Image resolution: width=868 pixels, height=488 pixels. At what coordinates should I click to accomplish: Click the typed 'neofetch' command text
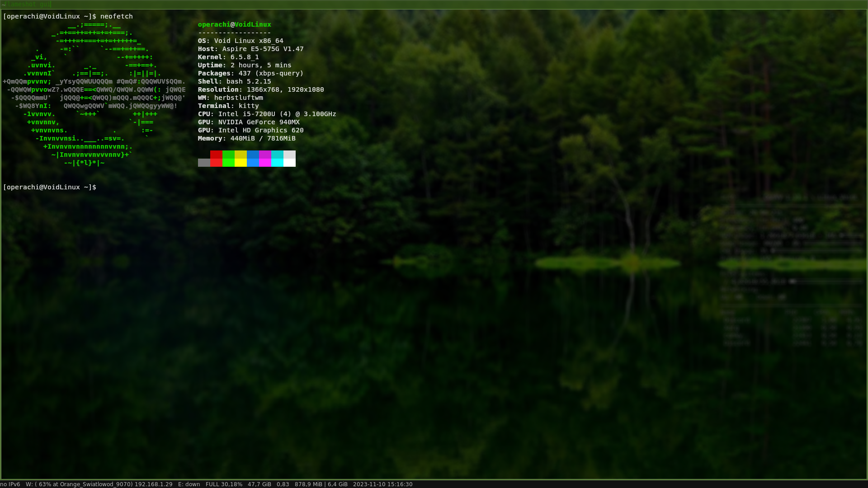[116, 16]
